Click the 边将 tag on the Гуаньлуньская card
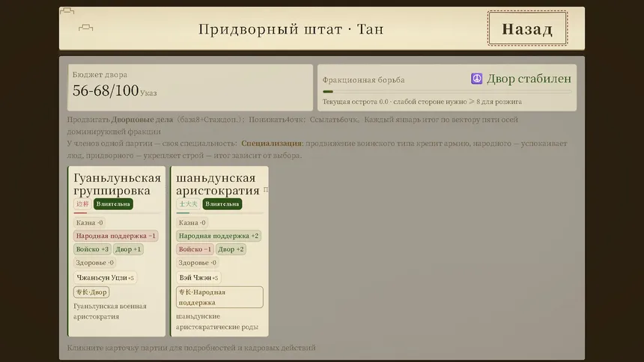This screenshot has height=362, width=644. coord(82,203)
